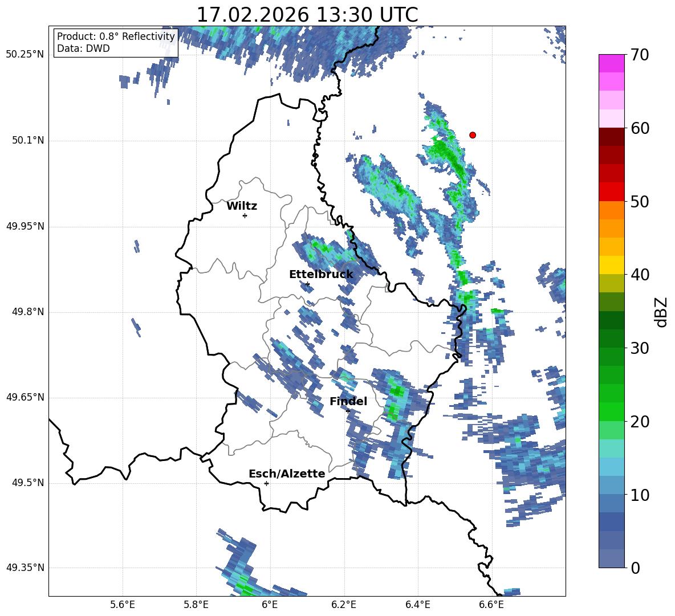Click the 40 tick on the colorbar
This screenshot has height=616, width=675.
pyautogui.click(x=639, y=275)
